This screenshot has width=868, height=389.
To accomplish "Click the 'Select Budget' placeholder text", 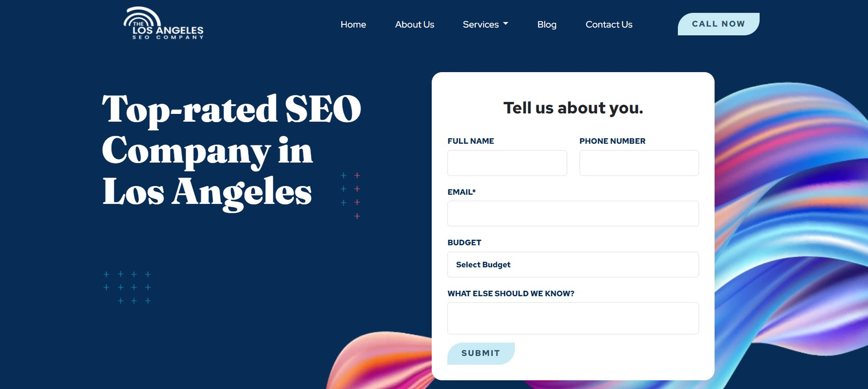I will [x=482, y=264].
